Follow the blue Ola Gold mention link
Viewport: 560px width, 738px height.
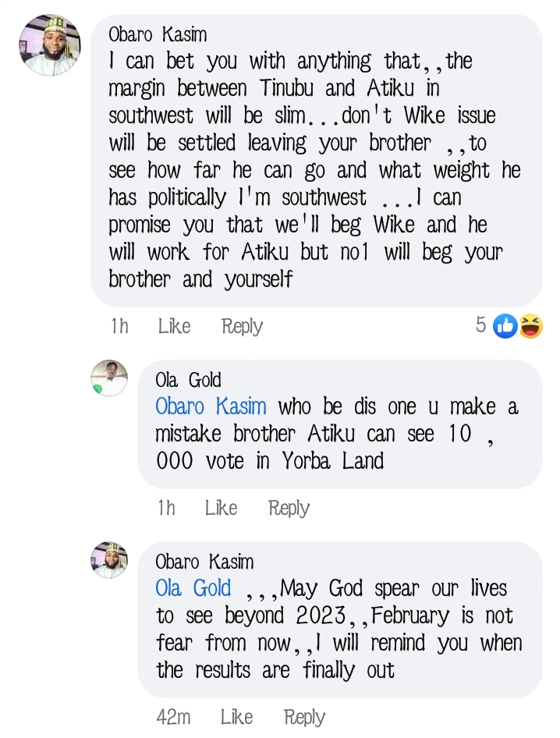coord(193,588)
